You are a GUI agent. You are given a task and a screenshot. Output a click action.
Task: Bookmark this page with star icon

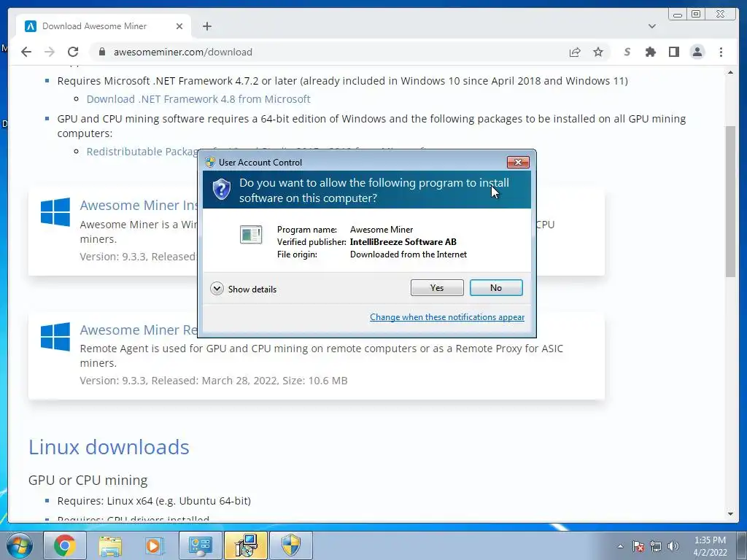tap(598, 52)
